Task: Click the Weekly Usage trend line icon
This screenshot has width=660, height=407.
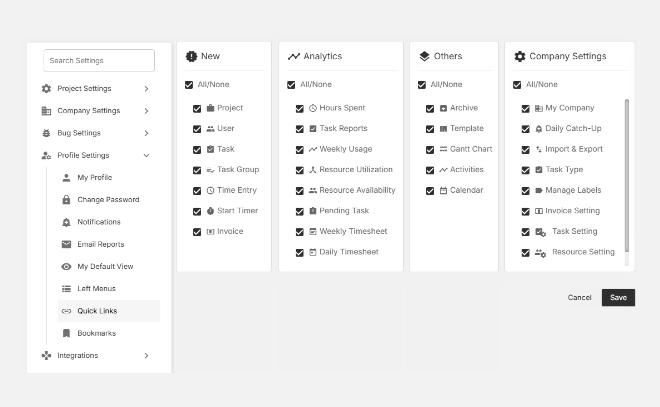Action: [x=313, y=149]
